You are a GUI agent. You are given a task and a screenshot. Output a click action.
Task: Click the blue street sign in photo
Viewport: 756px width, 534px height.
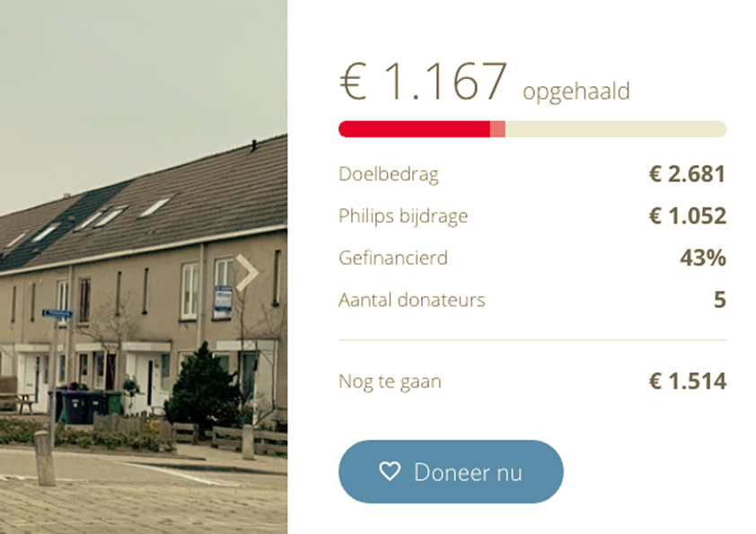(x=57, y=314)
